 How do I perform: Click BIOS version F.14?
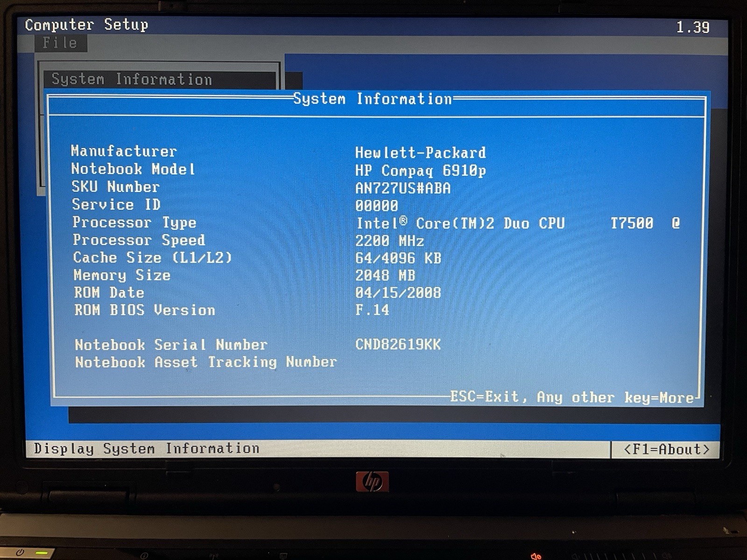tap(372, 310)
